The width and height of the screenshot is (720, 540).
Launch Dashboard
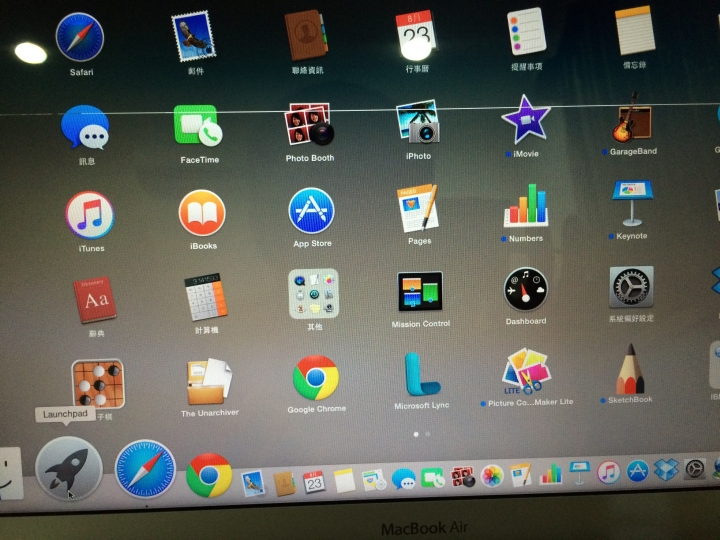tap(525, 289)
